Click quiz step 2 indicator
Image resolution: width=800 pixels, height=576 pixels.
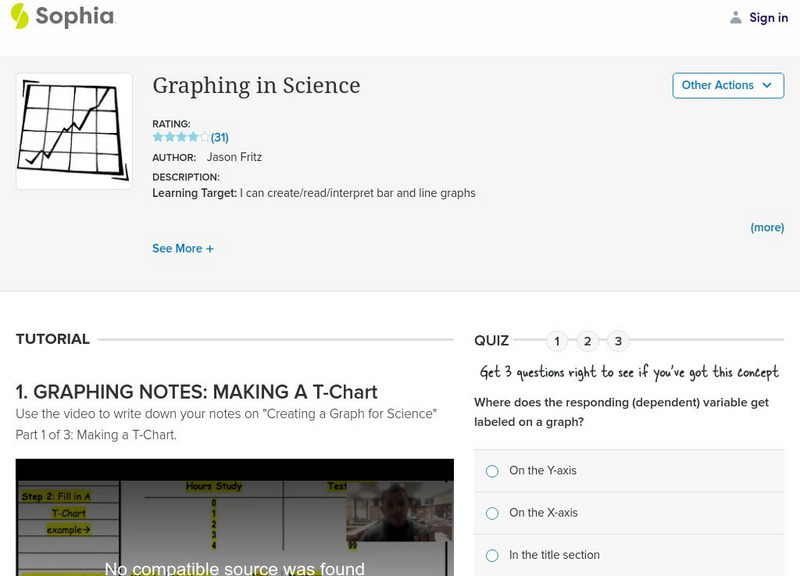click(x=588, y=340)
